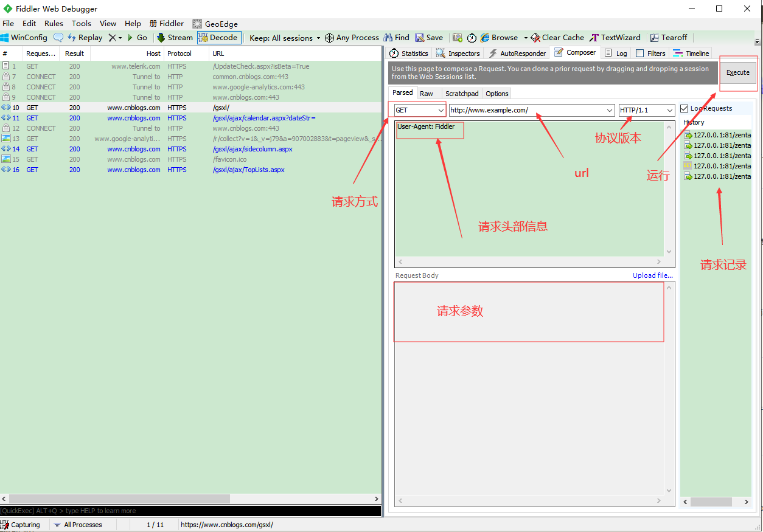The width and height of the screenshot is (763, 532).
Task: Click the Upload file... link
Action: click(653, 275)
